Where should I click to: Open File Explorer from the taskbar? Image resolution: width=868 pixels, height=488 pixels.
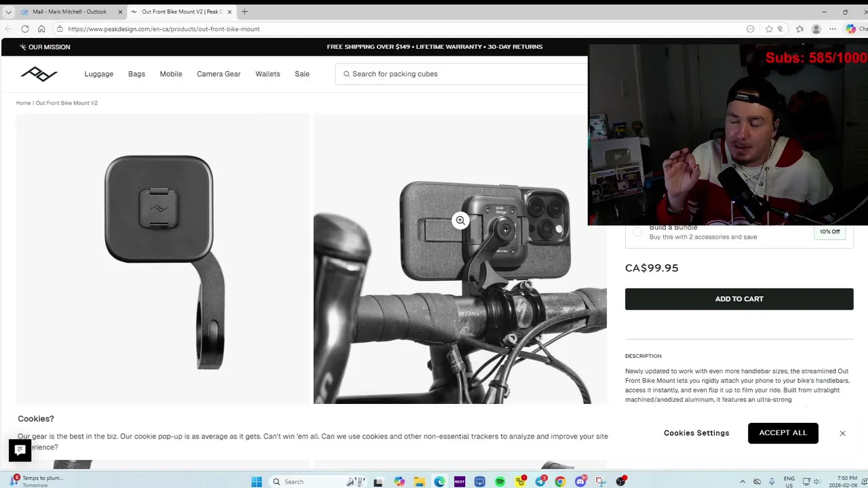click(419, 482)
